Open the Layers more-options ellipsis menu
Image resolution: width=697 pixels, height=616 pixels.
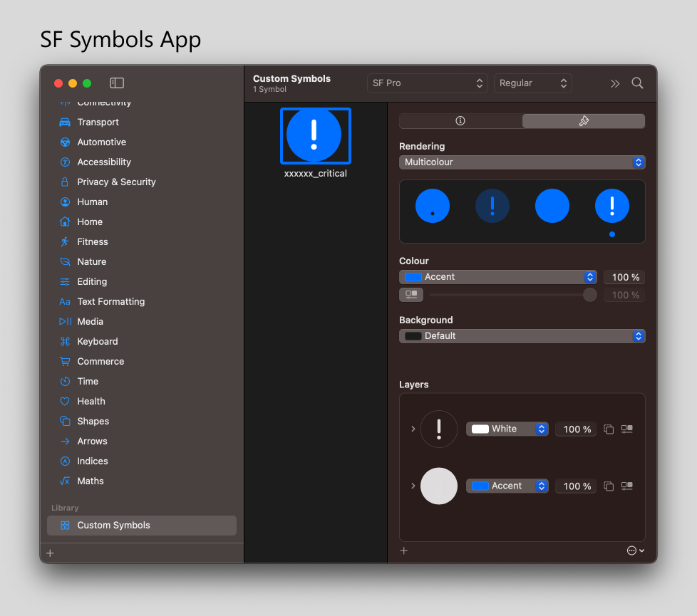tap(635, 550)
